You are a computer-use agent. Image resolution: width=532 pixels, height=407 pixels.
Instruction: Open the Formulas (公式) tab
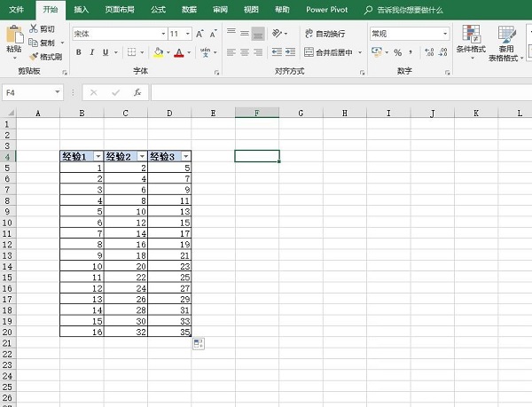158,9
